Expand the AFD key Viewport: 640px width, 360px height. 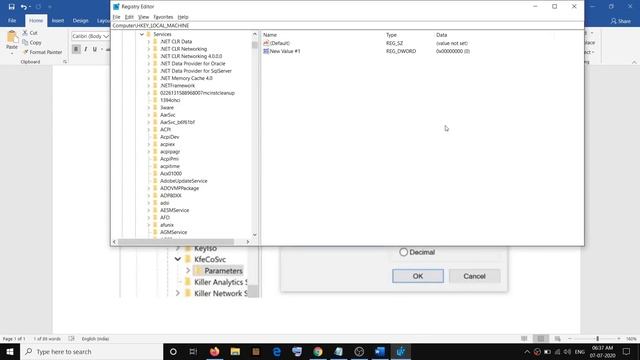tap(149, 218)
